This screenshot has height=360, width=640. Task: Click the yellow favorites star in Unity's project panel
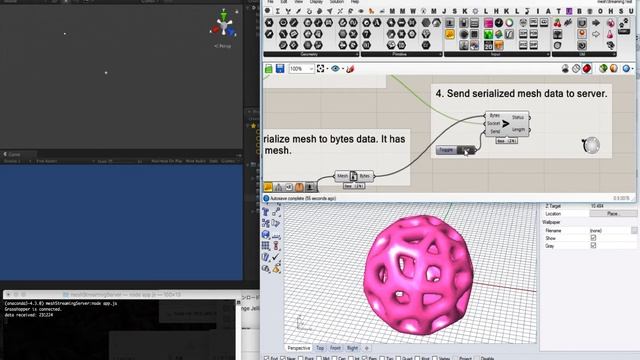pos(253,126)
